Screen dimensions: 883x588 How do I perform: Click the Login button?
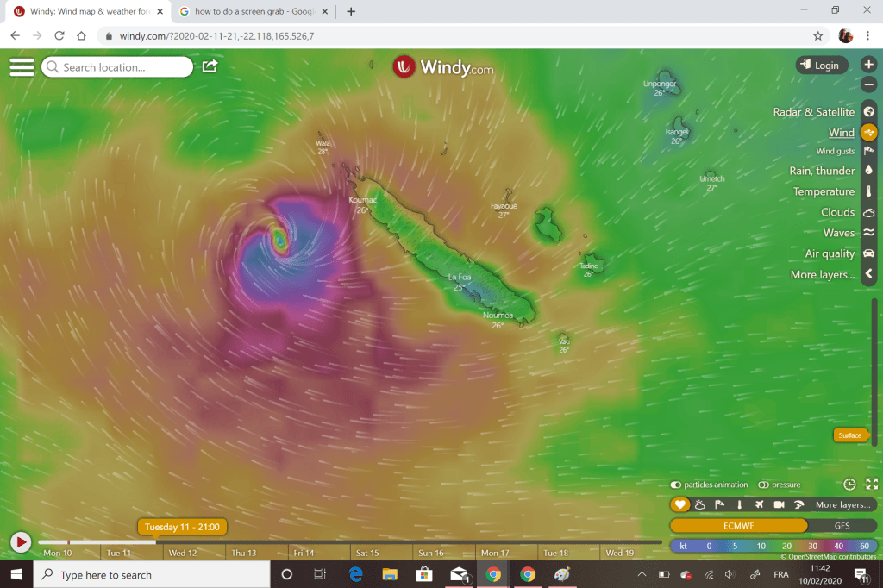(x=819, y=66)
